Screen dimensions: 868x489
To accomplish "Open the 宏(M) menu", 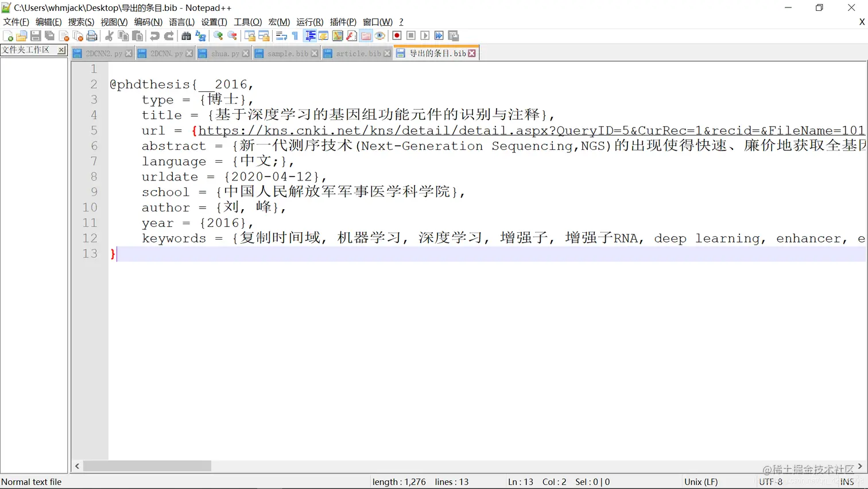I will pos(279,22).
